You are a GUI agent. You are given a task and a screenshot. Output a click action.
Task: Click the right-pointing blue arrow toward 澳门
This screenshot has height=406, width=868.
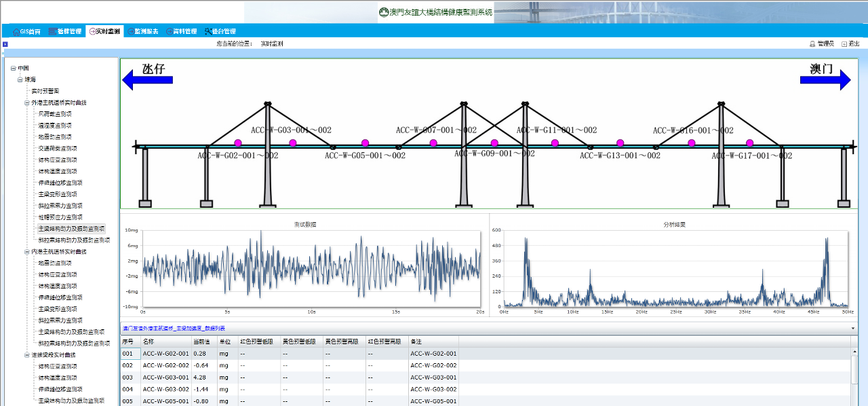pos(825,80)
